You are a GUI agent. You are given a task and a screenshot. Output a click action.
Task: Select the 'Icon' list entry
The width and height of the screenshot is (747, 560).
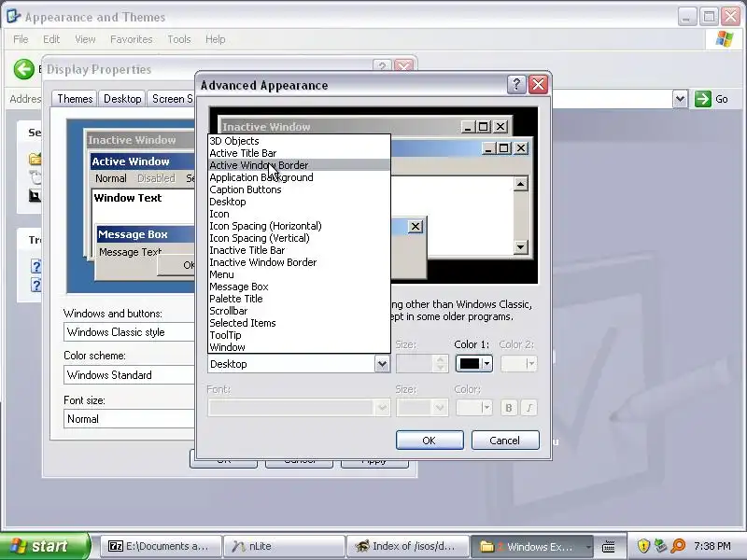point(299,214)
